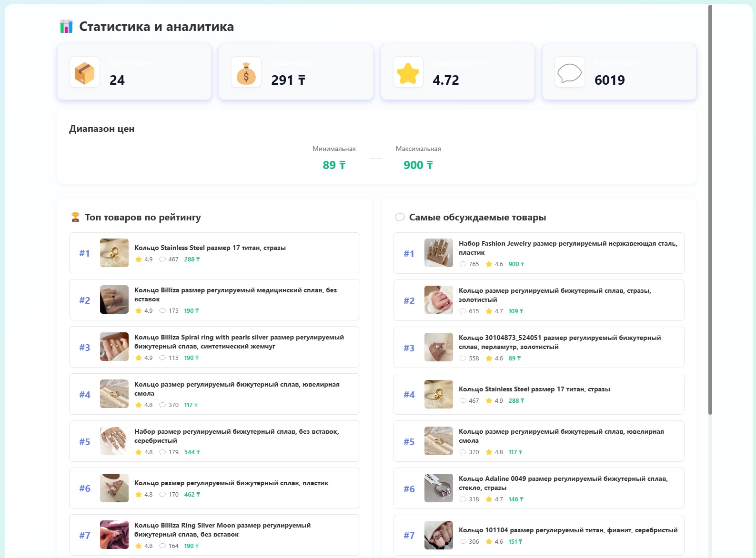Open Кольцо Billiza медицинский сплав product title
756x558 pixels.
pyautogui.click(x=235, y=295)
